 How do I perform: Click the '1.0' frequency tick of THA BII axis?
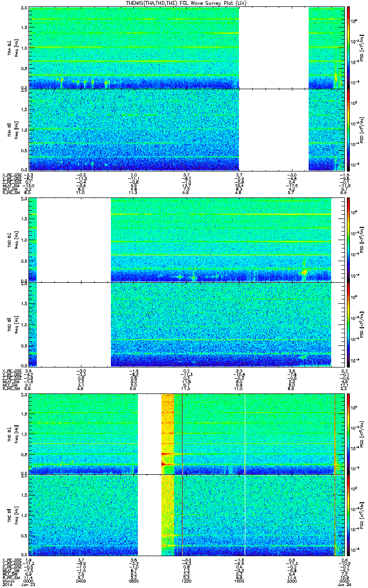tap(25, 129)
